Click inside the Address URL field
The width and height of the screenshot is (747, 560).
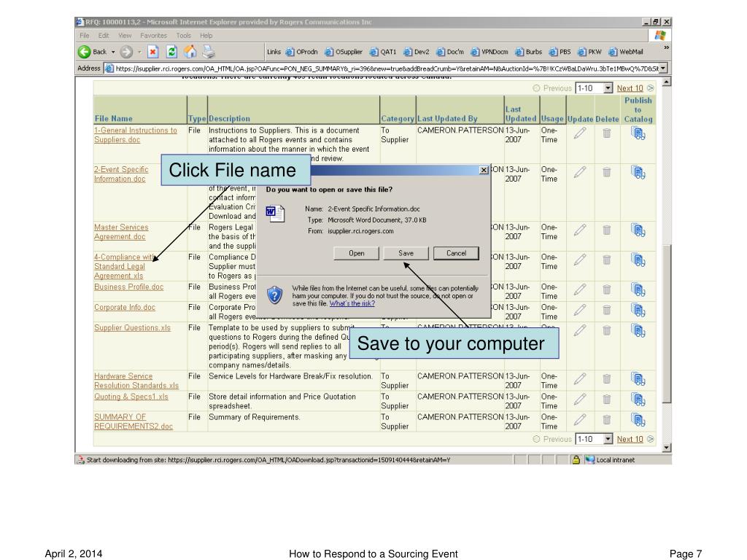pos(387,69)
